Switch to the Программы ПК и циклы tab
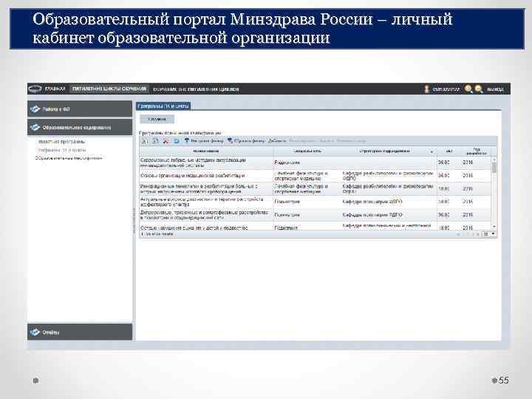 click(x=163, y=106)
